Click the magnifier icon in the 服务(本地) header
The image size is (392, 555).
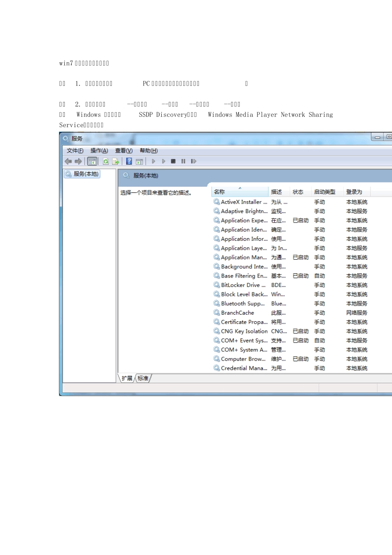126,176
